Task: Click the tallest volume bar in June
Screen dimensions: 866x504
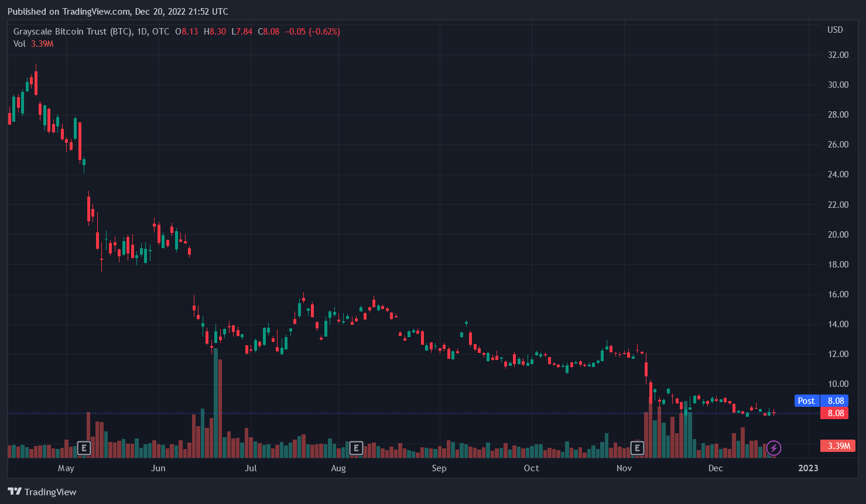Action: (x=215, y=404)
